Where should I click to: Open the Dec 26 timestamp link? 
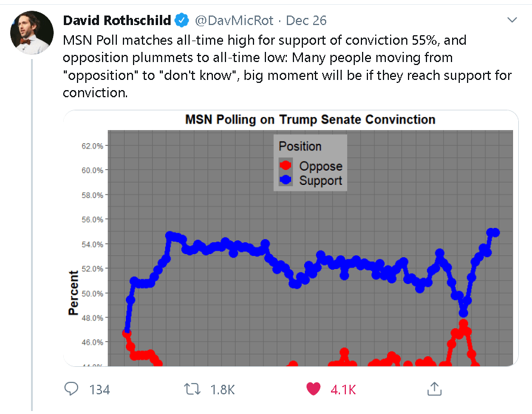pos(307,21)
